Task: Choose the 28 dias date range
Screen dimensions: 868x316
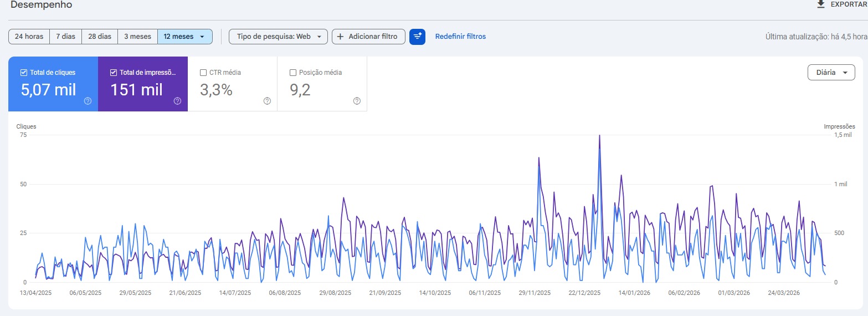Action: [x=100, y=37]
